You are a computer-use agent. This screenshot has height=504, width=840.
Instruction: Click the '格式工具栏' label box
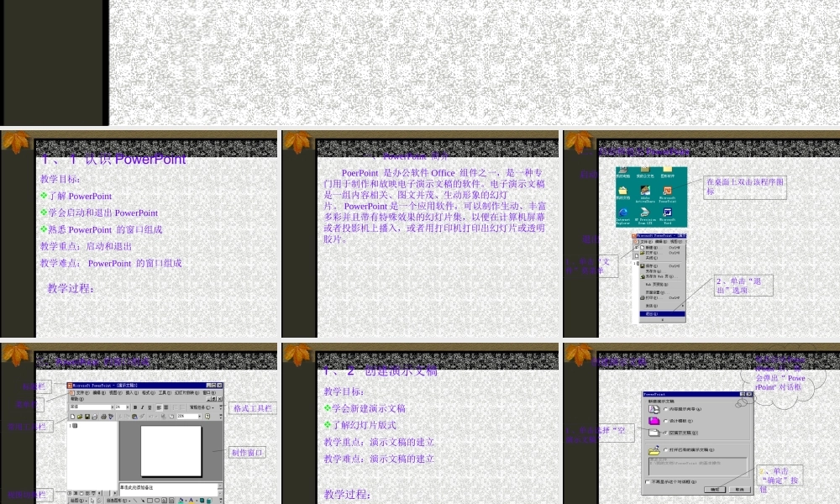pos(253,408)
